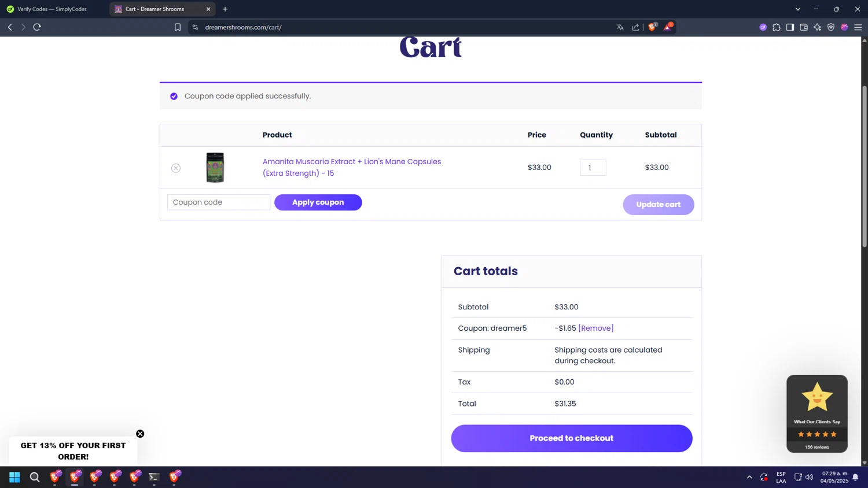The height and width of the screenshot is (488, 868).
Task: Open the tab search dropdown arrow
Action: 797,9
